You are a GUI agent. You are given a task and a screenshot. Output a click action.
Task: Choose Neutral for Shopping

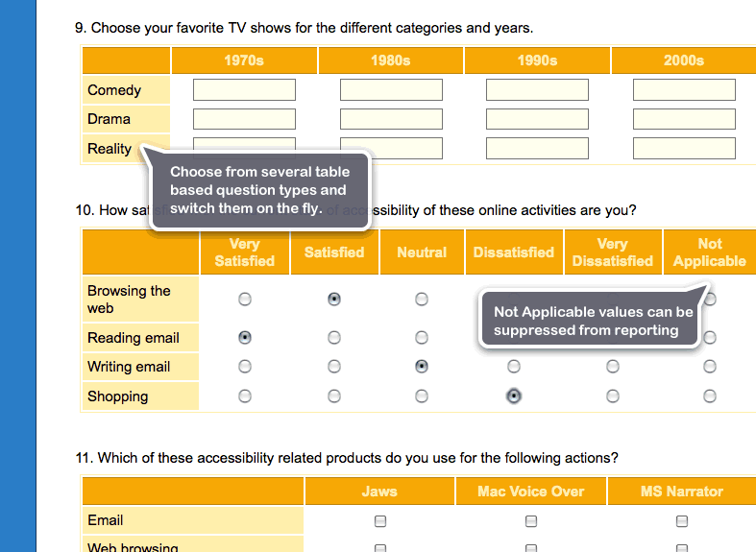coord(422,396)
